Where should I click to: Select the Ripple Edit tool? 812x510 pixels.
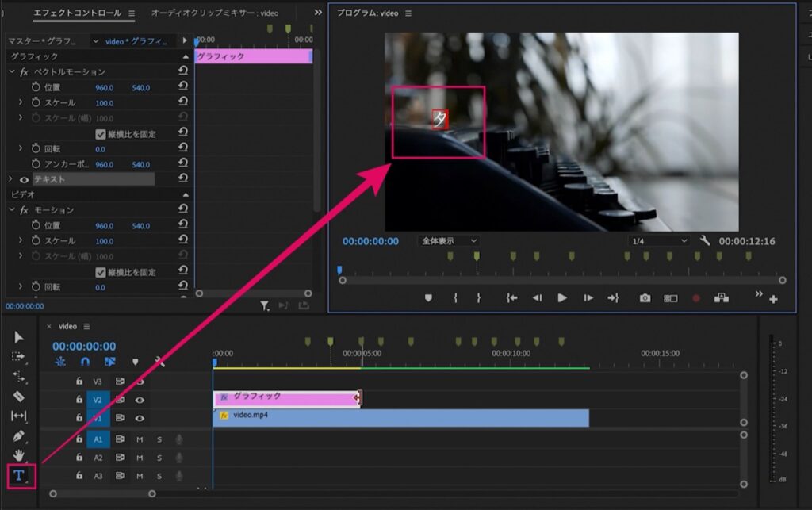(19, 377)
